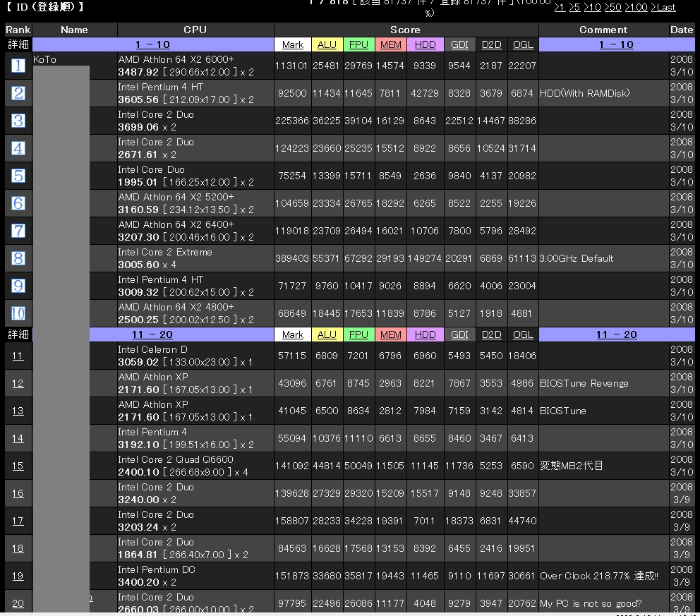Jump forward 100 pages with >100
700x616 pixels.
(x=636, y=7)
